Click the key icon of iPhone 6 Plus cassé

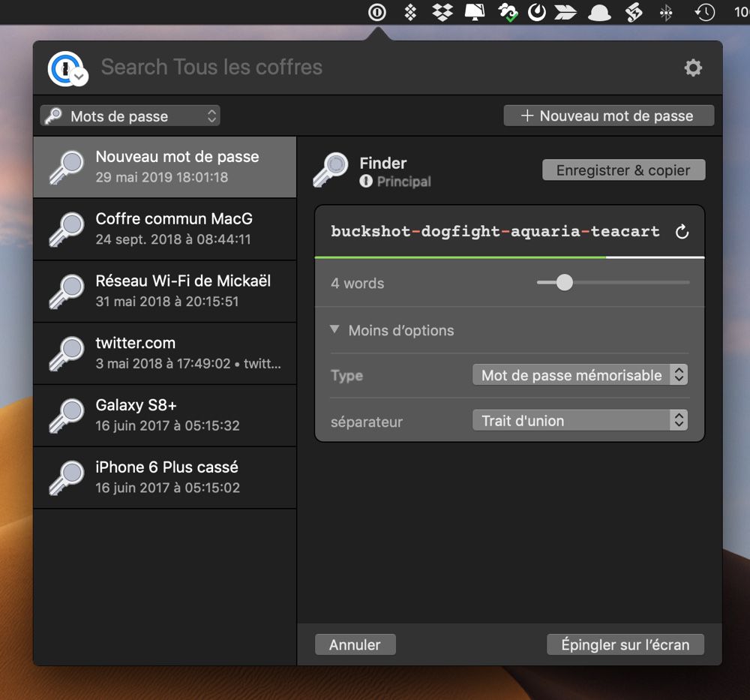coord(67,478)
